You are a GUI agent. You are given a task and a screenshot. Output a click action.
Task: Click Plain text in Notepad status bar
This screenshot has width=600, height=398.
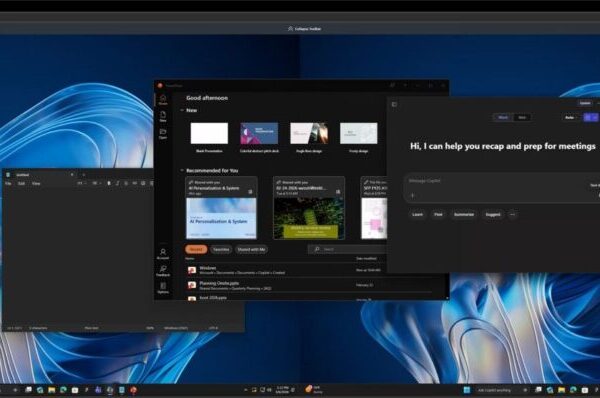click(91, 328)
